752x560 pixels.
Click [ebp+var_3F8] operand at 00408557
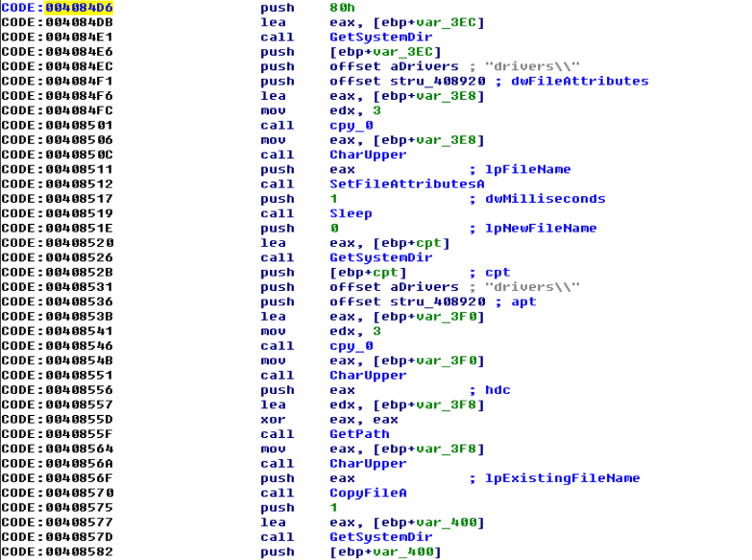[x=428, y=405]
